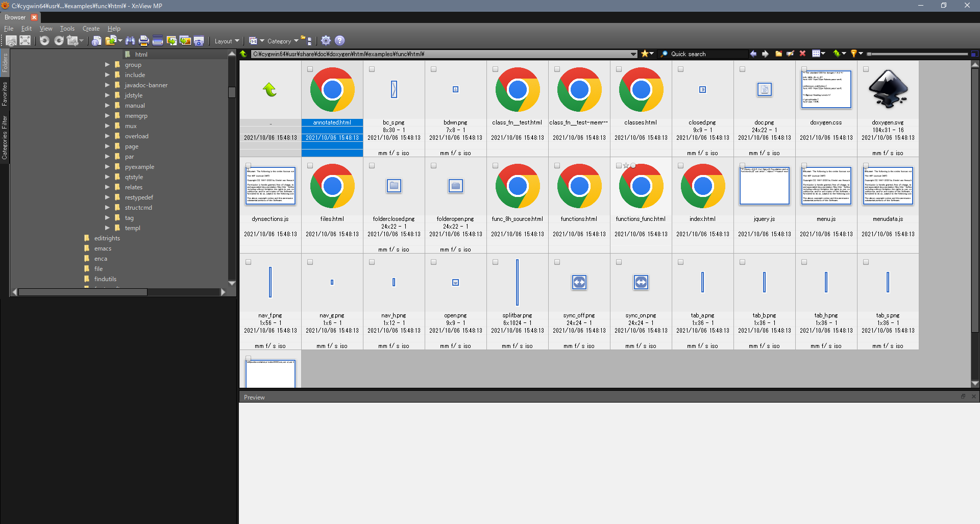The width and height of the screenshot is (980, 524).
Task: Expand the pyexample folder in tree
Action: [x=107, y=167]
